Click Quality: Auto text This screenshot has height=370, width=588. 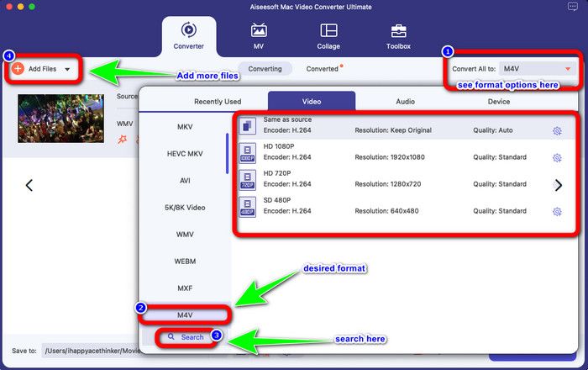pos(493,130)
